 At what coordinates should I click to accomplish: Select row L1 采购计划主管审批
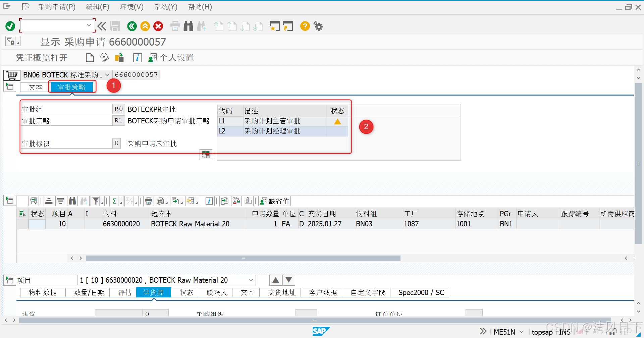(x=282, y=121)
